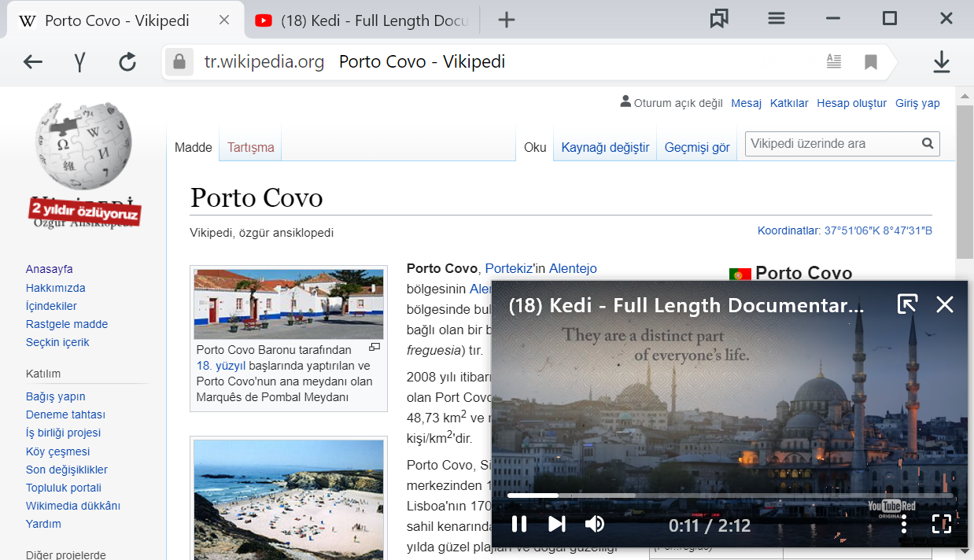Viewport: 974px width, 560px height.
Task: Click Hesap oluştur link
Action: click(851, 103)
